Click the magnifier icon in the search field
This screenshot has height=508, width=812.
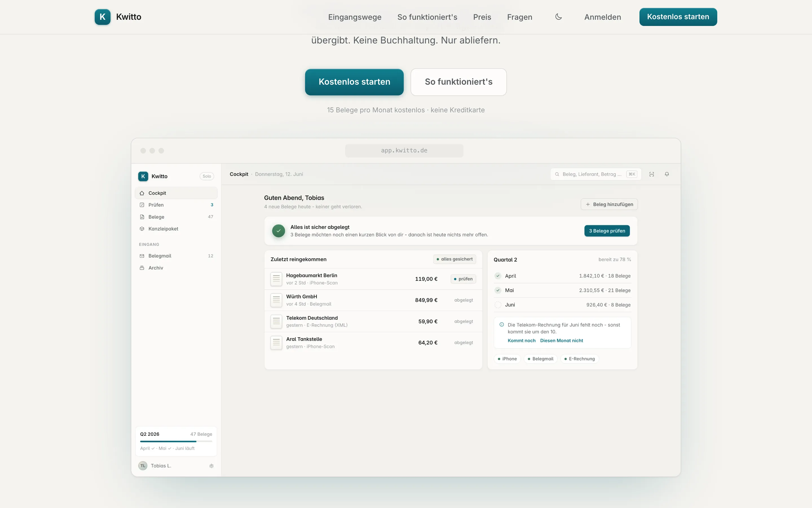pos(557,174)
